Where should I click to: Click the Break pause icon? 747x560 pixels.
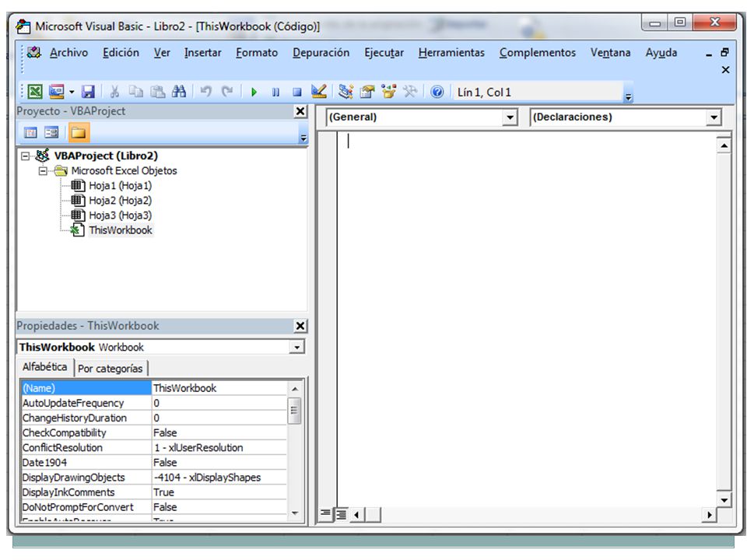coord(275,92)
